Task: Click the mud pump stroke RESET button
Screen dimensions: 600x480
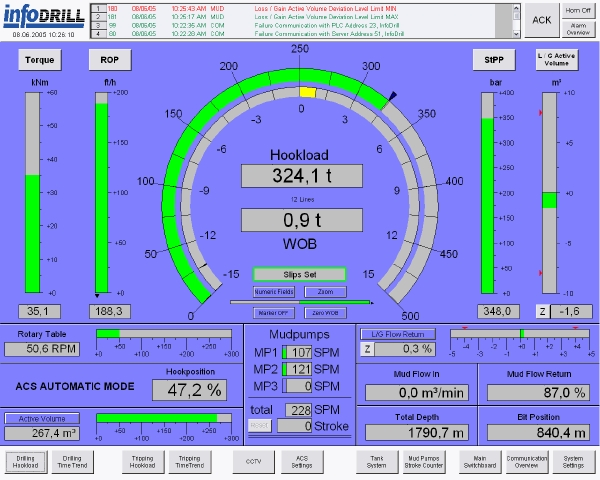Action: 260,426
